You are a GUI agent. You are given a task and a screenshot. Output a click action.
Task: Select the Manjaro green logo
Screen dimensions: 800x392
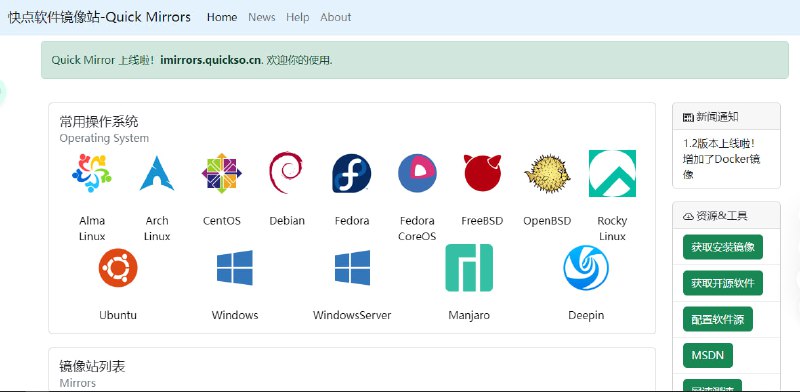(469, 267)
